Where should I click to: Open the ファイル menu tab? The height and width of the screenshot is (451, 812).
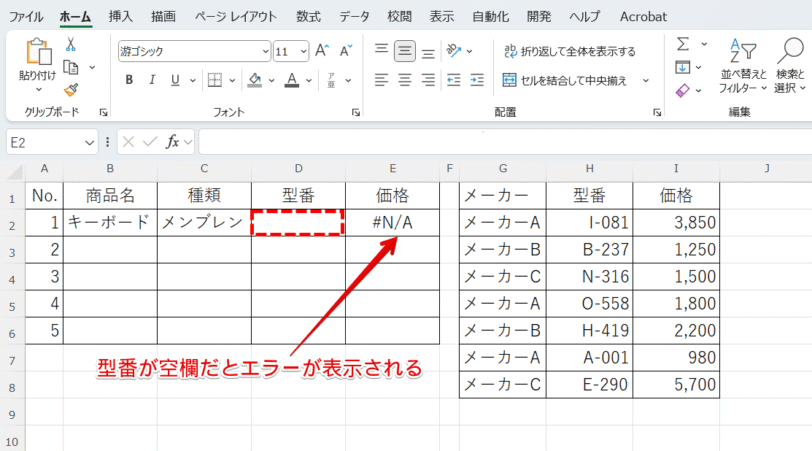click(x=26, y=17)
